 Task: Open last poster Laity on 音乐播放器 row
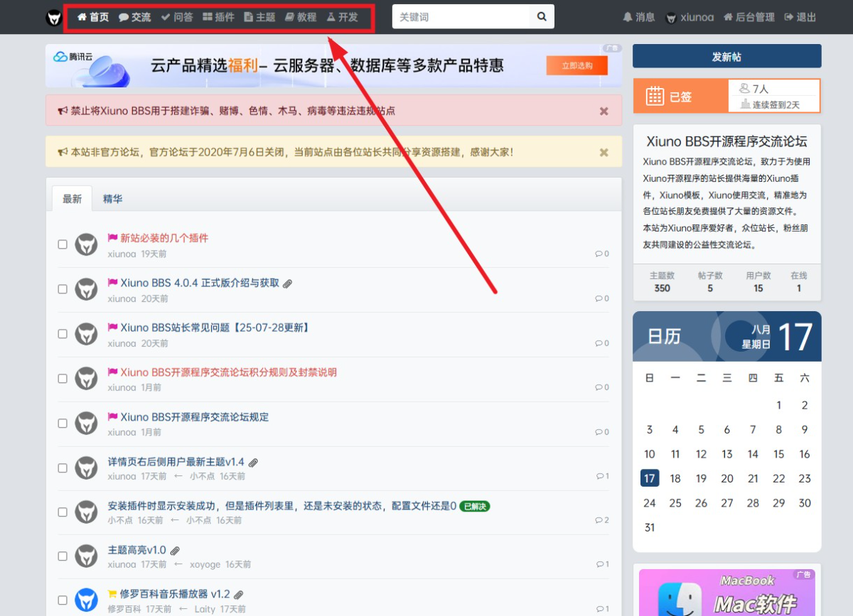tap(205, 609)
